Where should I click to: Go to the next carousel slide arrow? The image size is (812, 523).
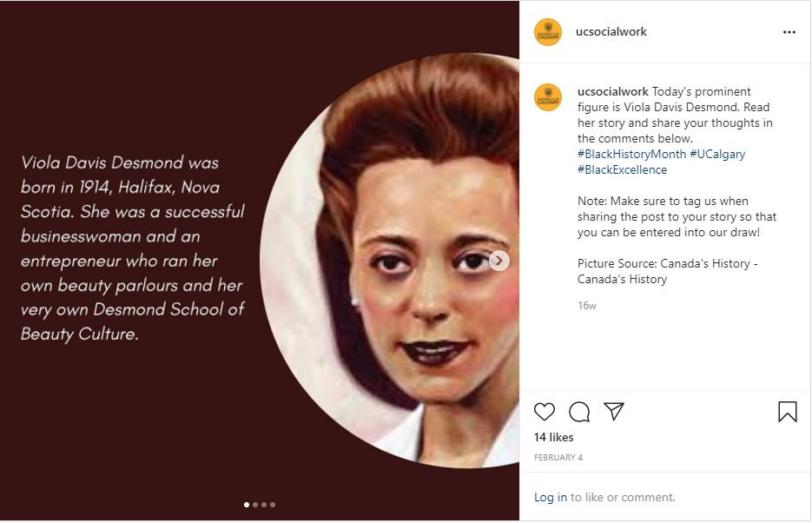click(x=498, y=261)
